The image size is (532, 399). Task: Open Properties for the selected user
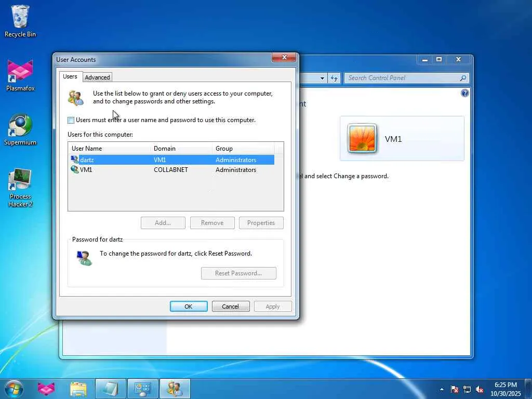click(x=261, y=223)
